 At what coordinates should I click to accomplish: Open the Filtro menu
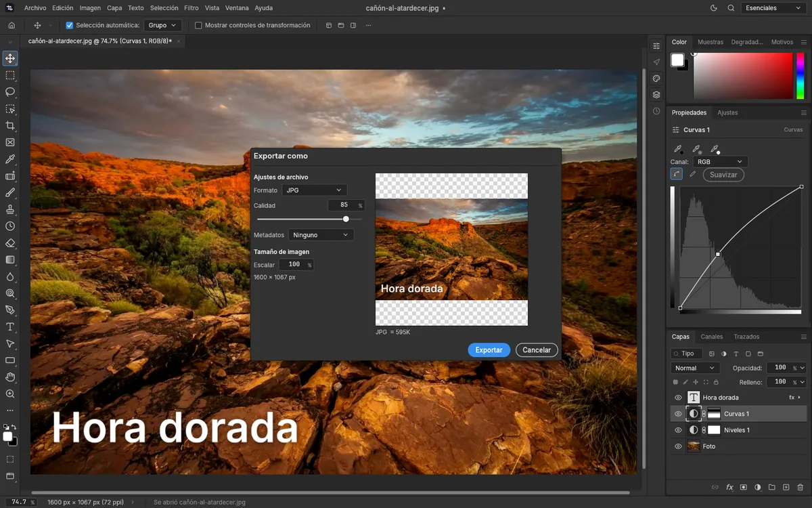191,8
